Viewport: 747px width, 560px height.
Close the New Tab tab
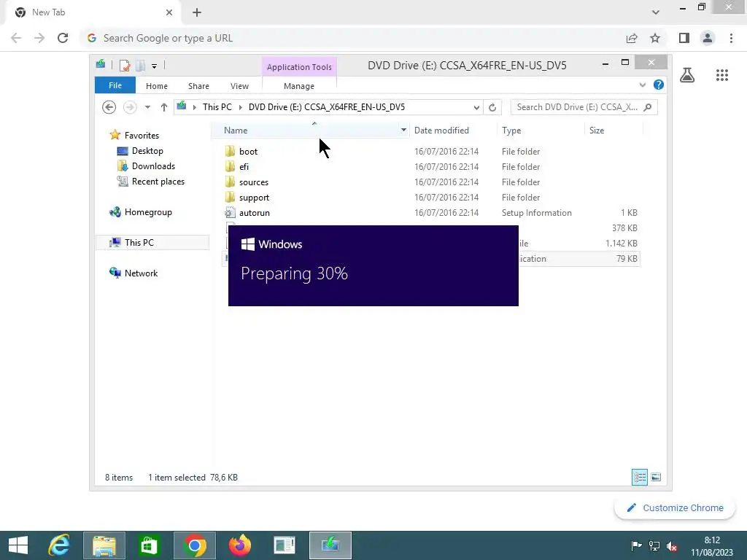click(x=169, y=12)
